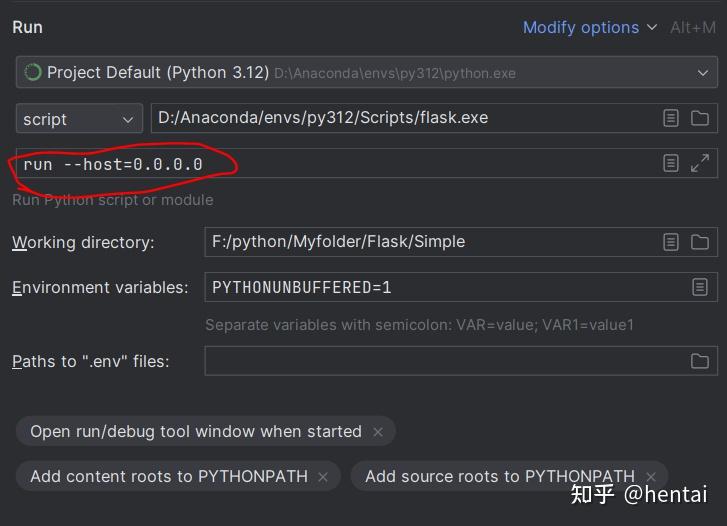Select the 'Add content roots to PYTHONPATH' chip
The image size is (727, 526).
point(168,477)
